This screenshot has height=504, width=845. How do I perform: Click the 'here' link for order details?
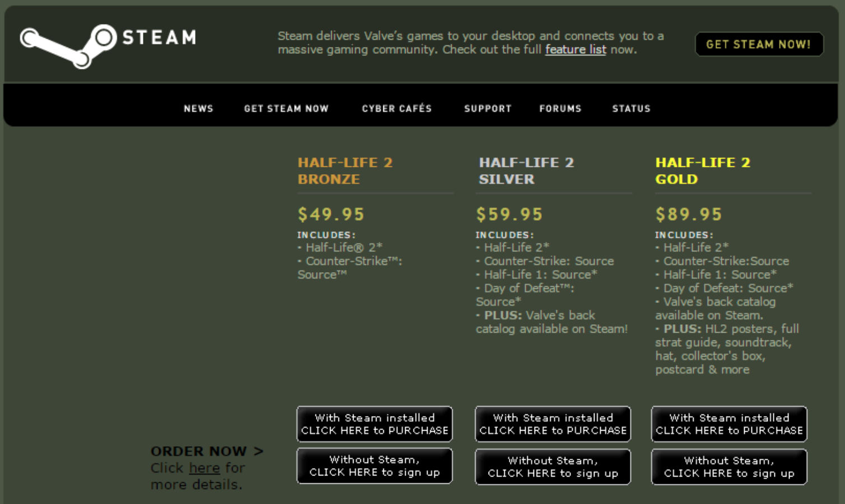point(204,468)
